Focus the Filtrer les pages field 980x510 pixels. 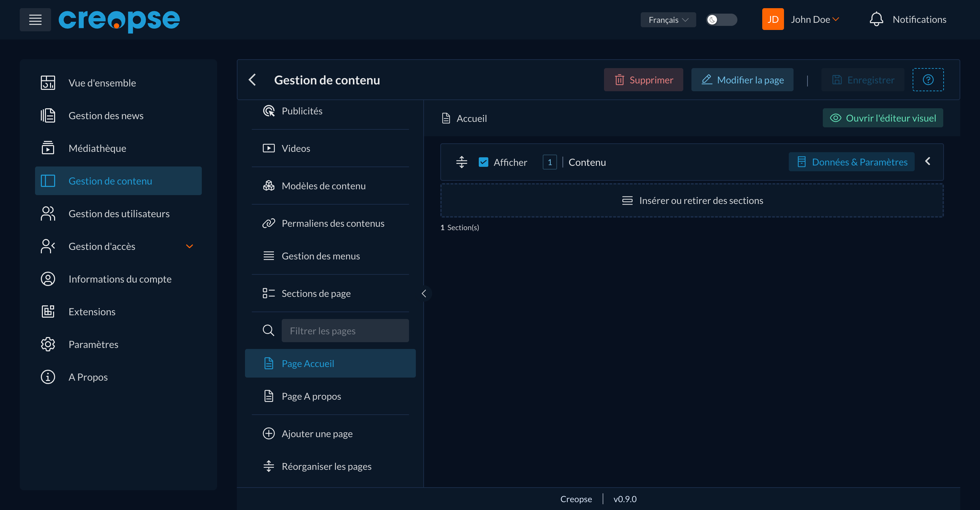345,330
